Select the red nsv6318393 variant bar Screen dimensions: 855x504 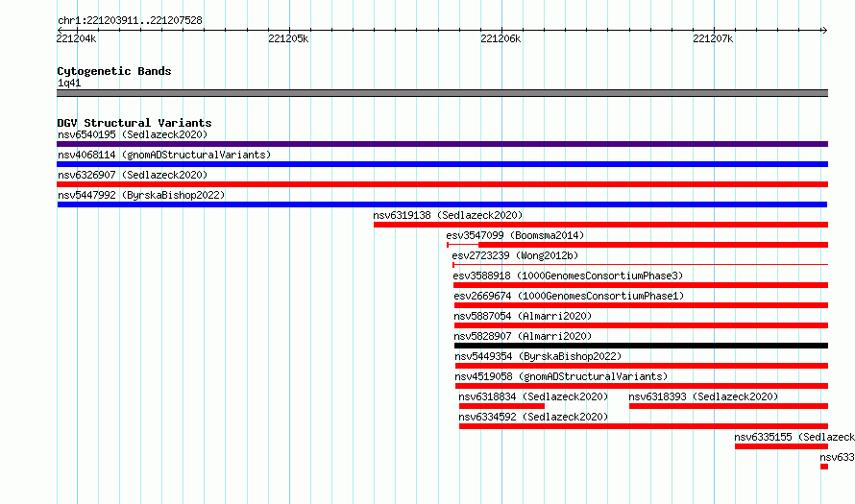(728, 406)
